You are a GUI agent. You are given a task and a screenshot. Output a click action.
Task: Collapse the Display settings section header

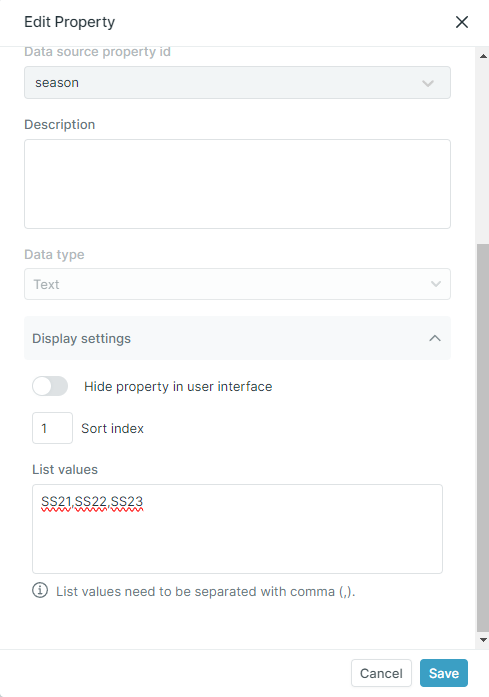click(x=237, y=338)
